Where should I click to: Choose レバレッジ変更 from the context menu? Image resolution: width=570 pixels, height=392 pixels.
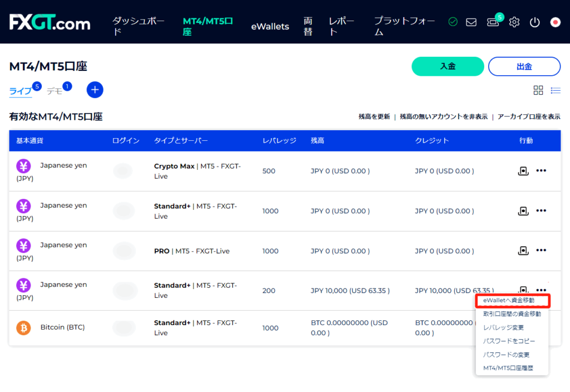[x=503, y=327]
